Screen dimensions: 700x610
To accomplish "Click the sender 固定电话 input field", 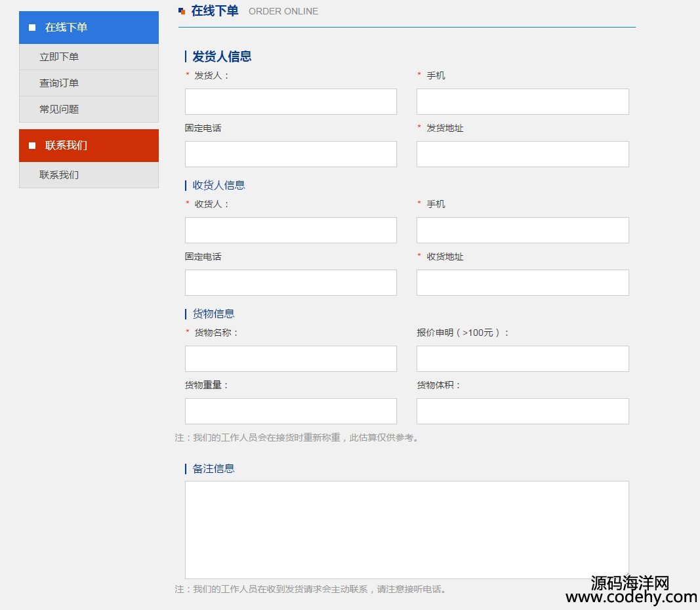I will pos(291,154).
